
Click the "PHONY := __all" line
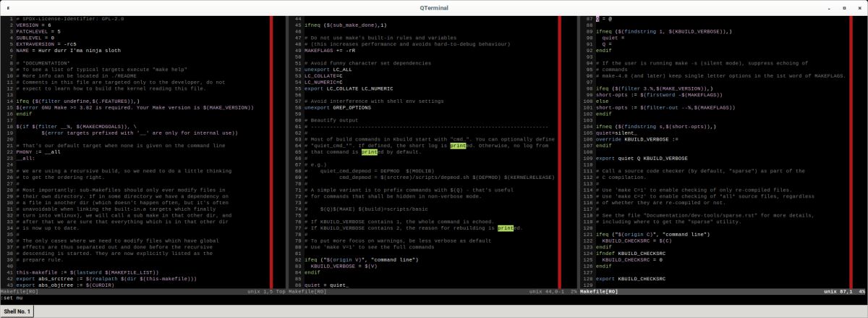pos(38,151)
